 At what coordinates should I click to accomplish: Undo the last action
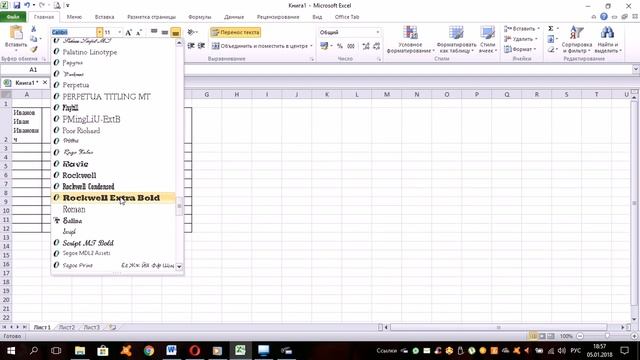coord(27,5)
